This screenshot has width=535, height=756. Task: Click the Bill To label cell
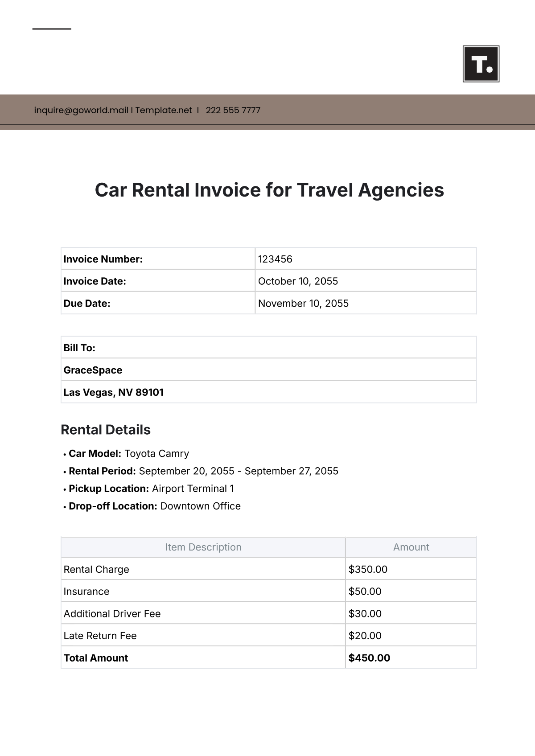click(79, 348)
